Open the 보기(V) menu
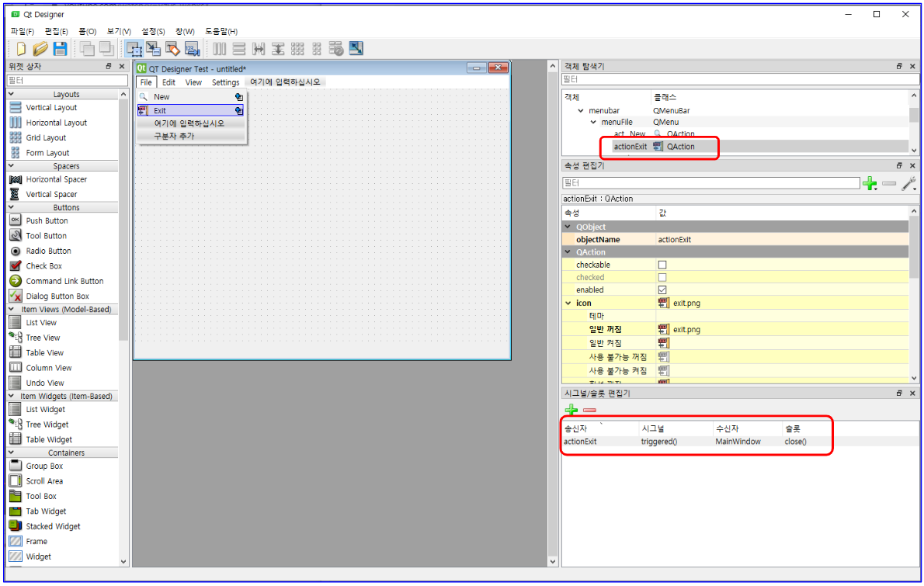924x586 pixels. (119, 31)
